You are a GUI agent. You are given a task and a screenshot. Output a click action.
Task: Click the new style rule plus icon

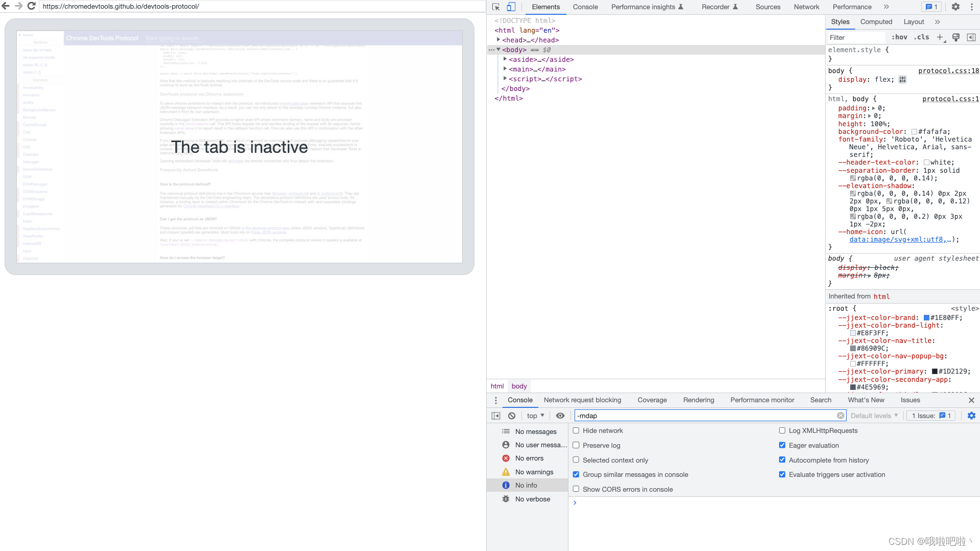pos(940,37)
